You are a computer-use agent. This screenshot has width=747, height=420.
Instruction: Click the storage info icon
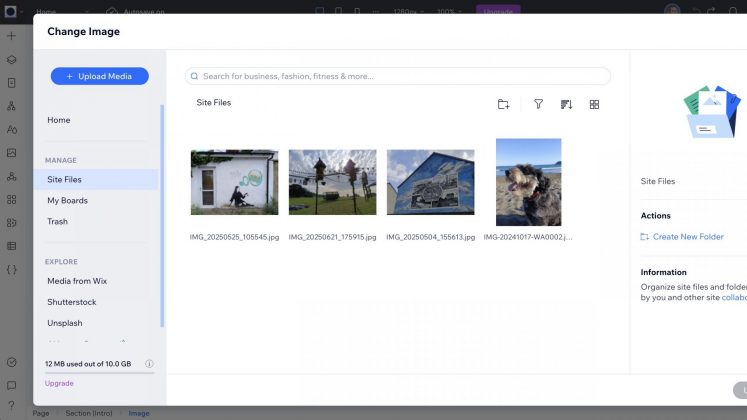click(x=149, y=364)
